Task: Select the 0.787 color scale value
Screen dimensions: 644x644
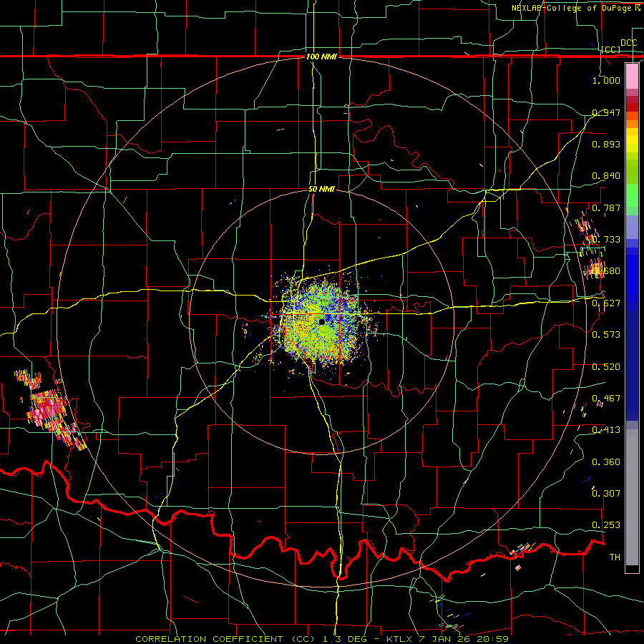Action: pos(606,208)
